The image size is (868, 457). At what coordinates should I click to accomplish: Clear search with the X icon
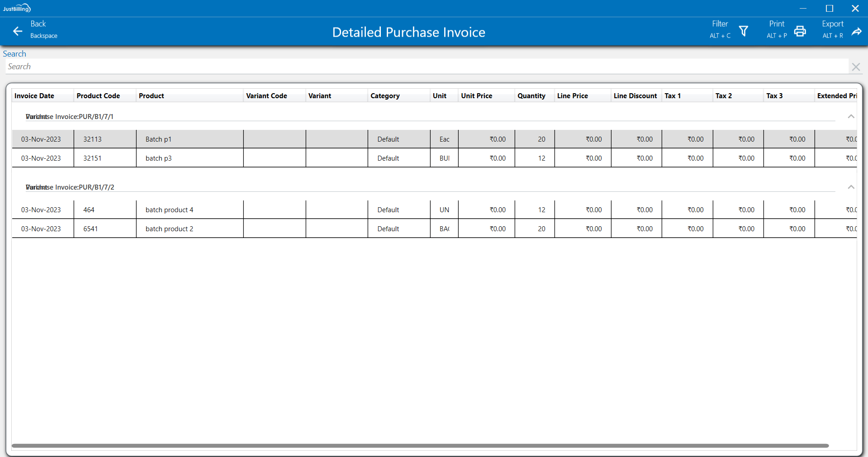pos(855,67)
